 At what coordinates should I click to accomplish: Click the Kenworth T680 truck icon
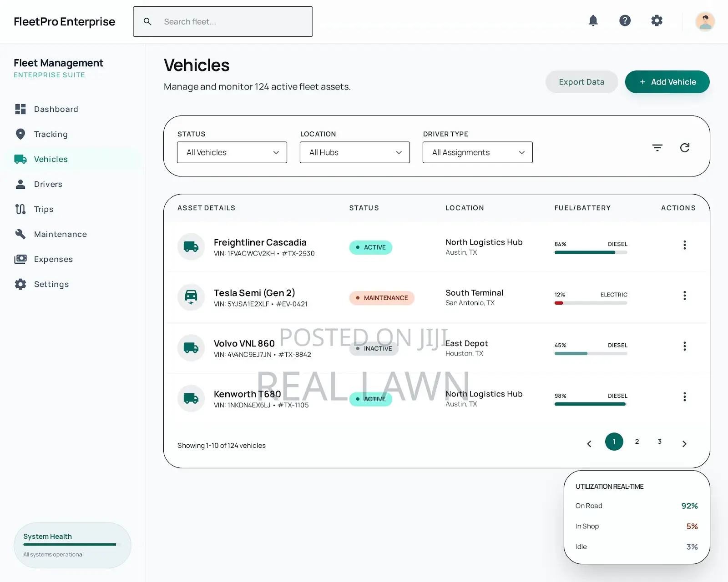tap(191, 398)
